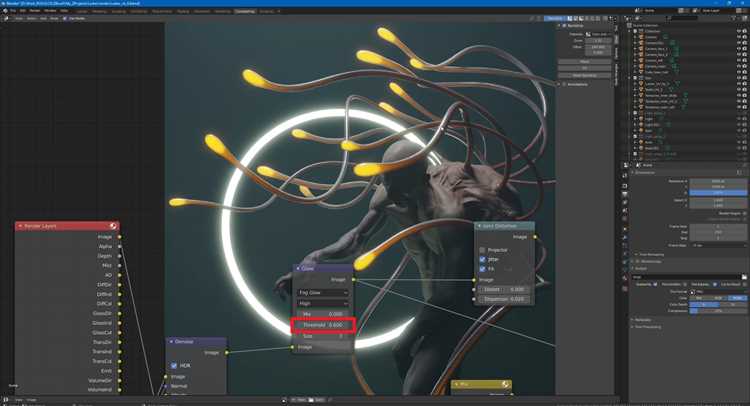The width and height of the screenshot is (750, 406).
Task: Click the Threshold value field in Glare node
Action: [323, 325]
